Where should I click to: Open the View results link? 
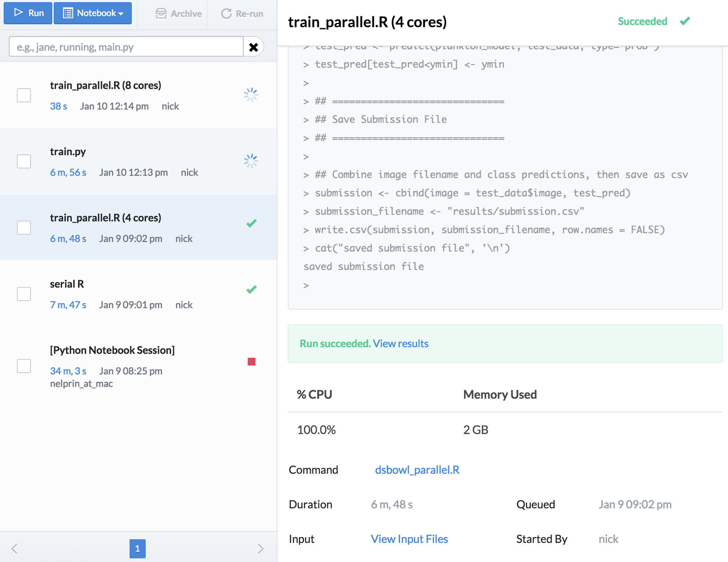pos(400,343)
